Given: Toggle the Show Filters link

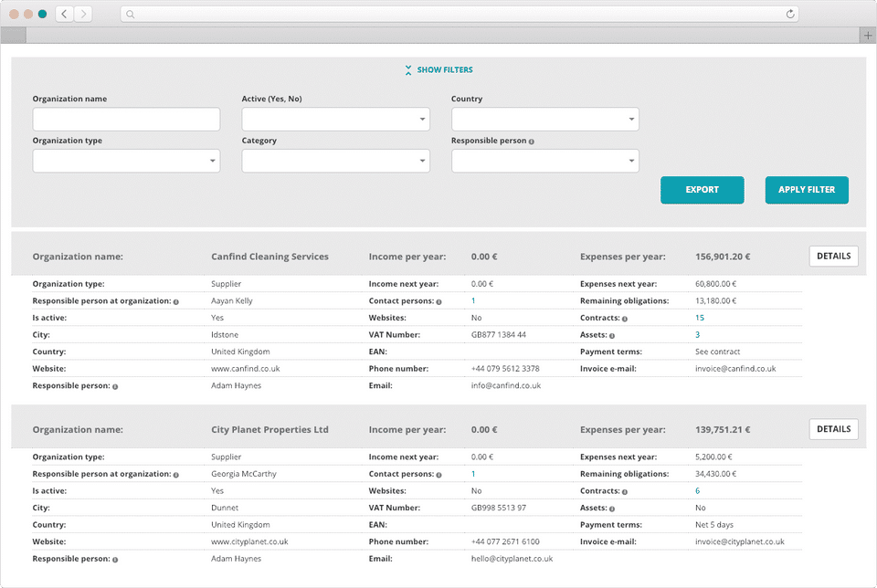Looking at the screenshot, I should pyautogui.click(x=445, y=70).
